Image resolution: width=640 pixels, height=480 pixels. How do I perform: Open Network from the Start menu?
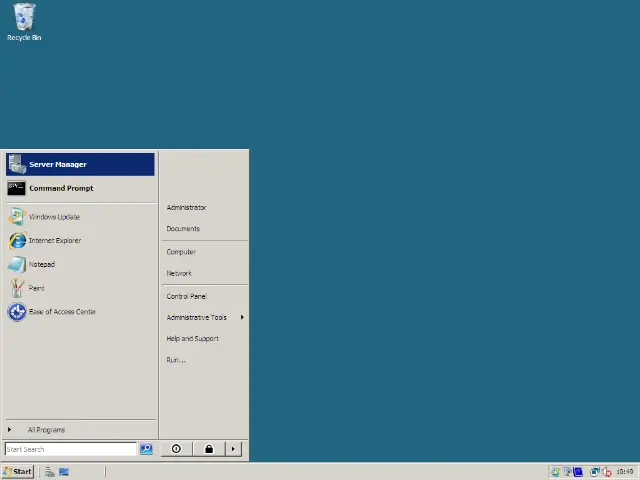coord(179,273)
